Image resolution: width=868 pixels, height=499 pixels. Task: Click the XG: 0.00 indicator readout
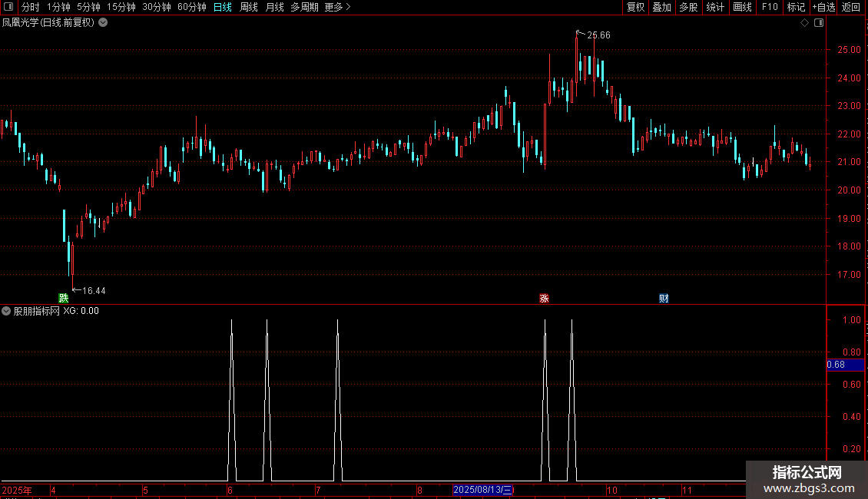click(81, 311)
